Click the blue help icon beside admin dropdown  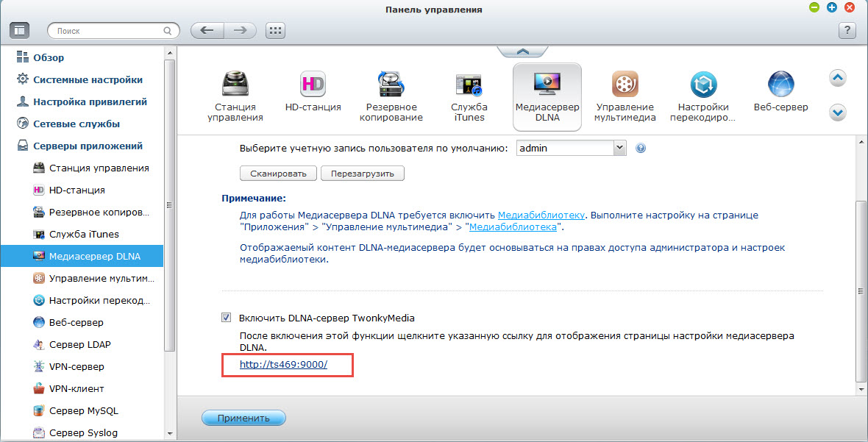(x=641, y=149)
